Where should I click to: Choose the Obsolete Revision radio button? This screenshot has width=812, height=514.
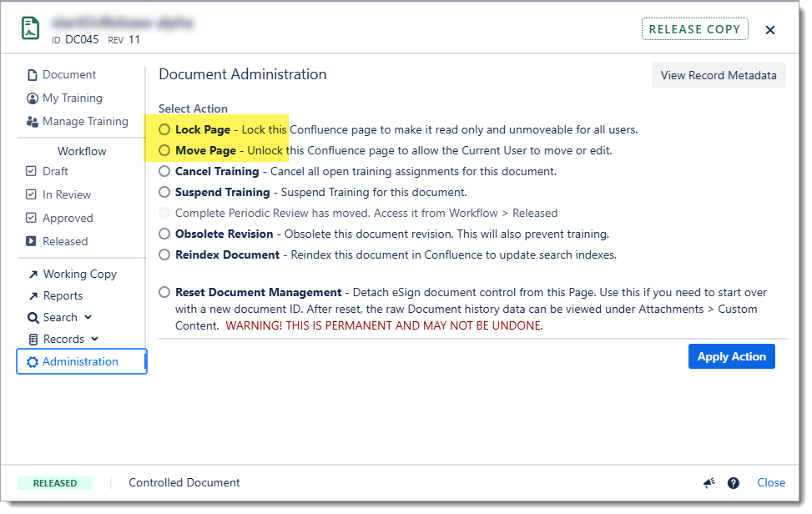(164, 234)
